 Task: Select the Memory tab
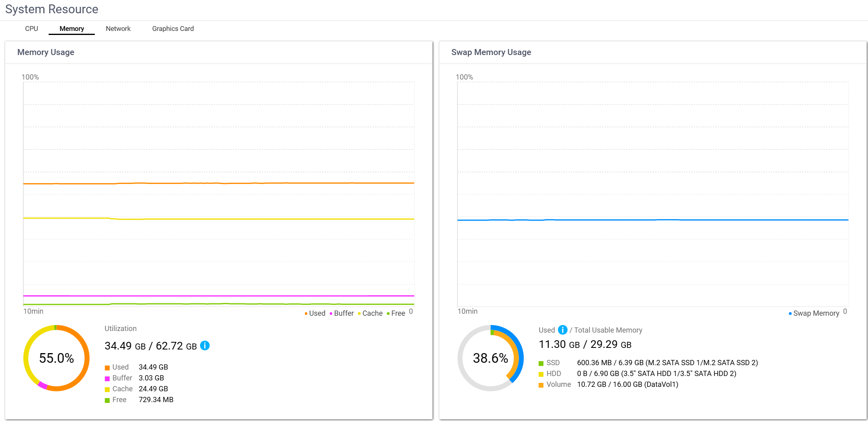[71, 29]
